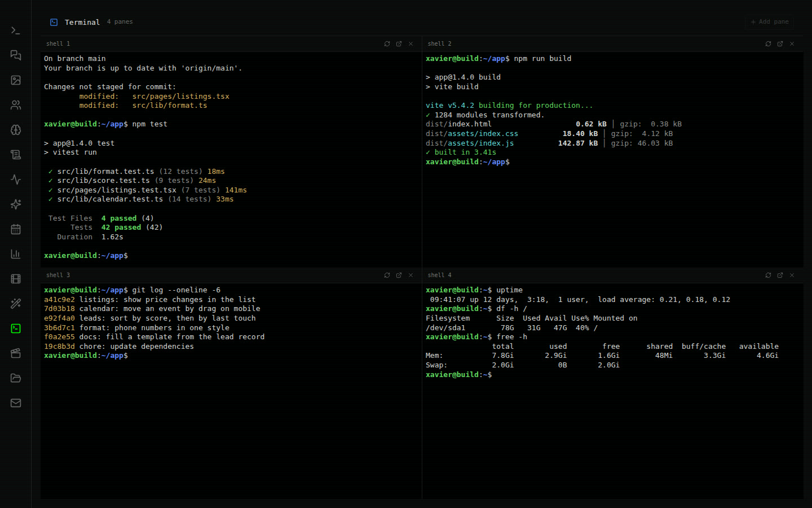Pop out shell 2 pane

point(780,44)
